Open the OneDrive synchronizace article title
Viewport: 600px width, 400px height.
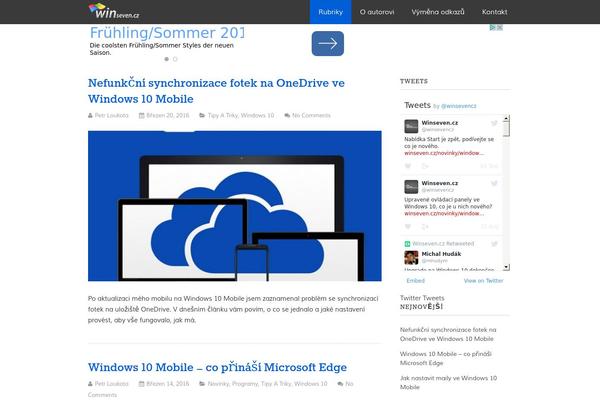(216, 91)
